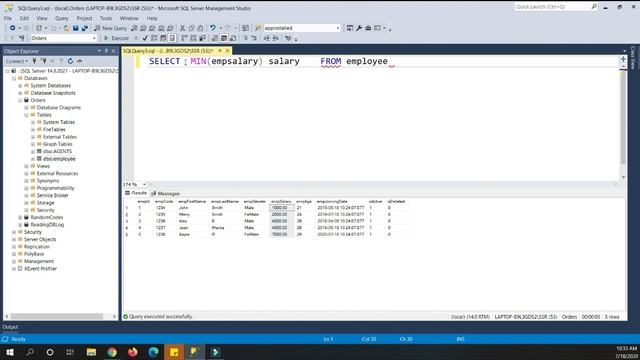The image size is (640, 360).
Task: Select the XEvent Profiler node
Action: pos(40,269)
